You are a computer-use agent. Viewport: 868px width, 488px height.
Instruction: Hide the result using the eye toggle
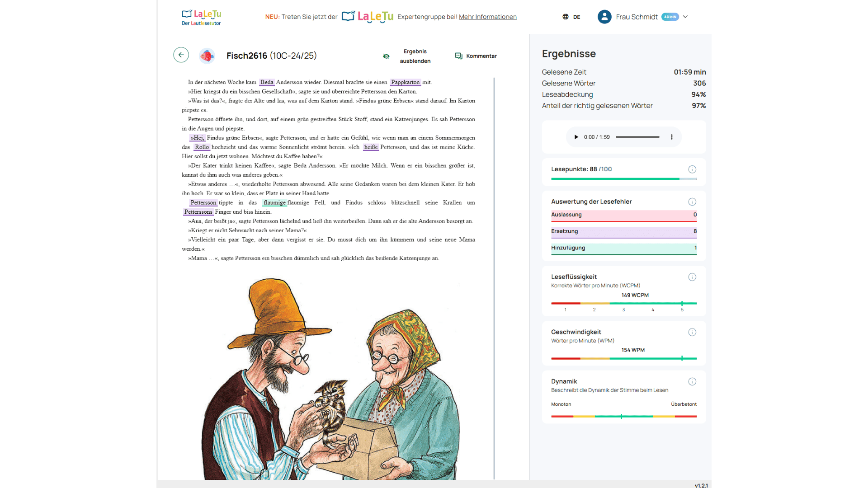(x=387, y=56)
